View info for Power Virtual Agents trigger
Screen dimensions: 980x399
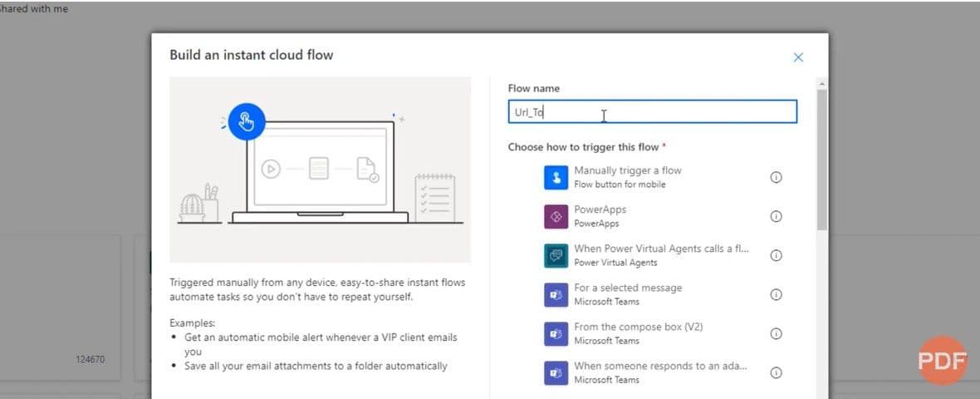pos(777,255)
